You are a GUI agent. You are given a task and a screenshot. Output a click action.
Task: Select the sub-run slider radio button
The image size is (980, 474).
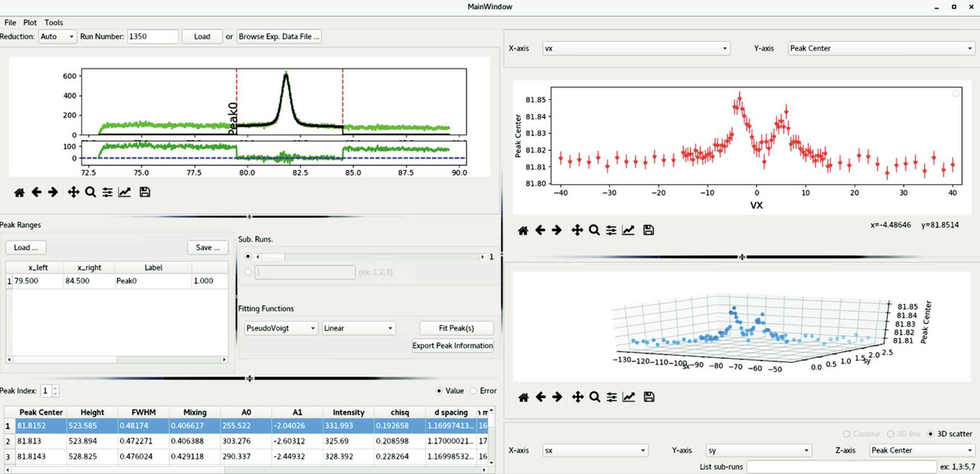coord(248,256)
